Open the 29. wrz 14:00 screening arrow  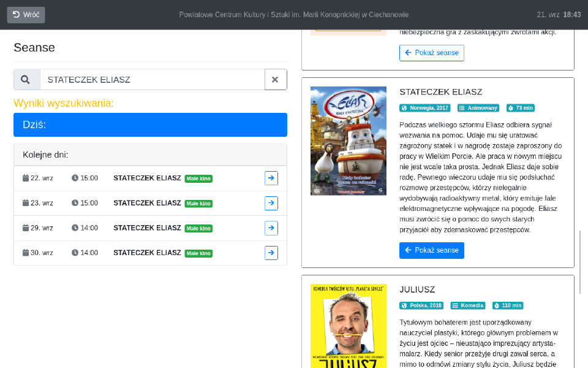[271, 228]
